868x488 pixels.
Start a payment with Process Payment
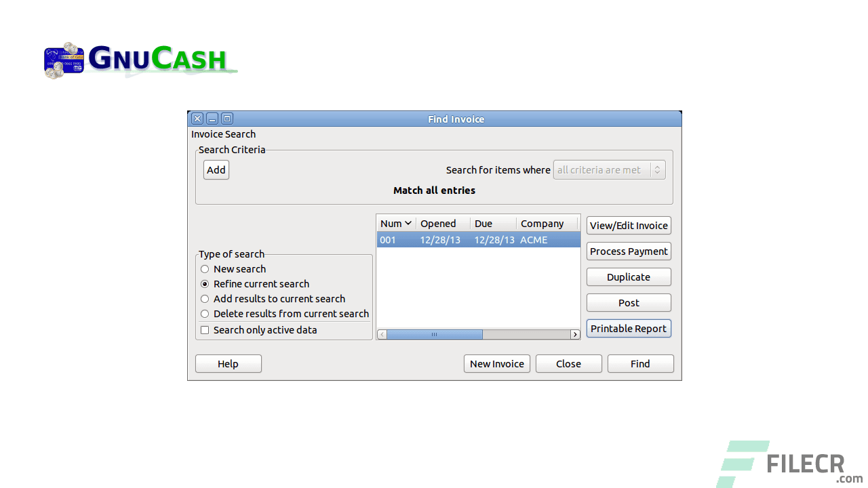(x=628, y=251)
